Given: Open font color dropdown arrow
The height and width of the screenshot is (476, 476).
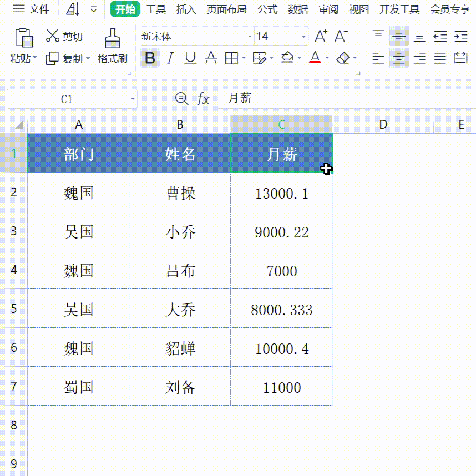Looking at the screenshot, I should pos(327,58).
